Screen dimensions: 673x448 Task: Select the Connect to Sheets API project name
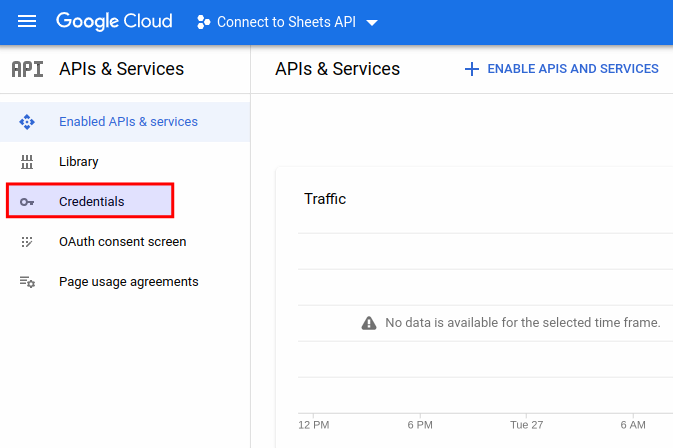tap(286, 22)
